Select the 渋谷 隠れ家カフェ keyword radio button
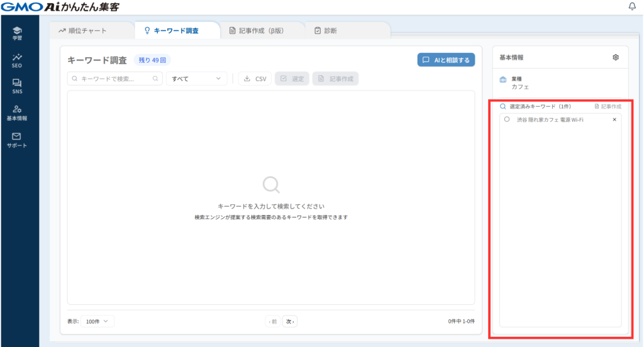 [507, 119]
